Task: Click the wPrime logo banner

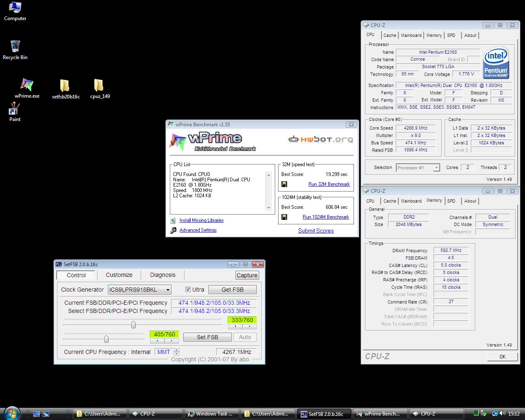Action: click(x=212, y=142)
